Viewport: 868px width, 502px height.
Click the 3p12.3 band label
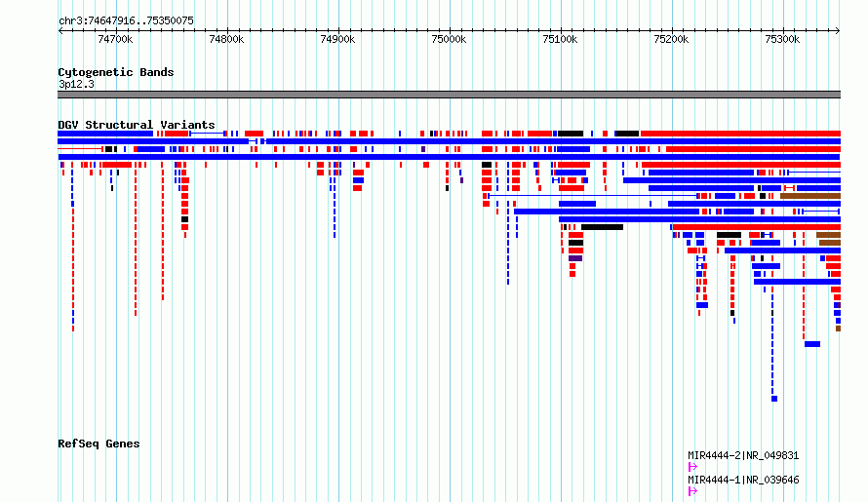click(76, 84)
